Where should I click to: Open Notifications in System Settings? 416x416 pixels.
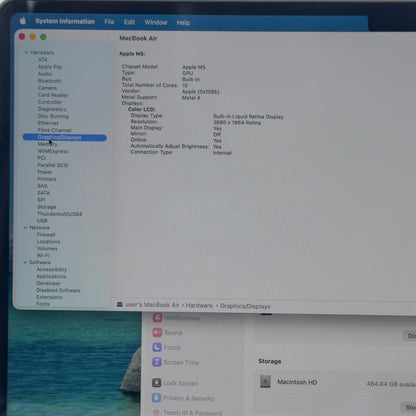pyautogui.click(x=176, y=318)
